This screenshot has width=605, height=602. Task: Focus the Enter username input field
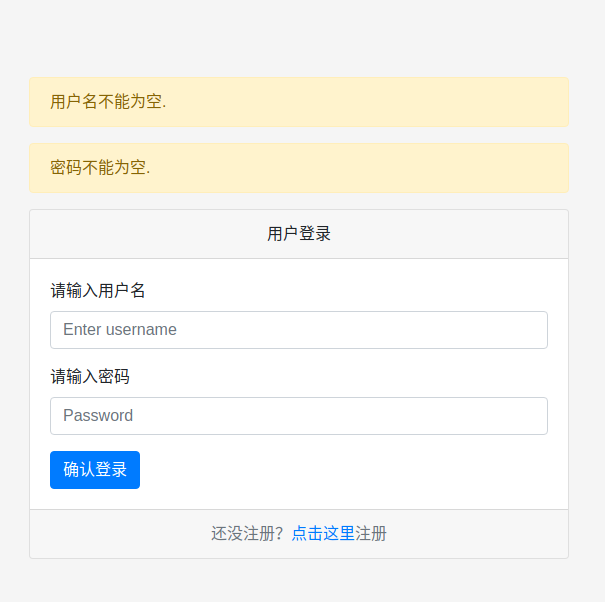click(299, 330)
